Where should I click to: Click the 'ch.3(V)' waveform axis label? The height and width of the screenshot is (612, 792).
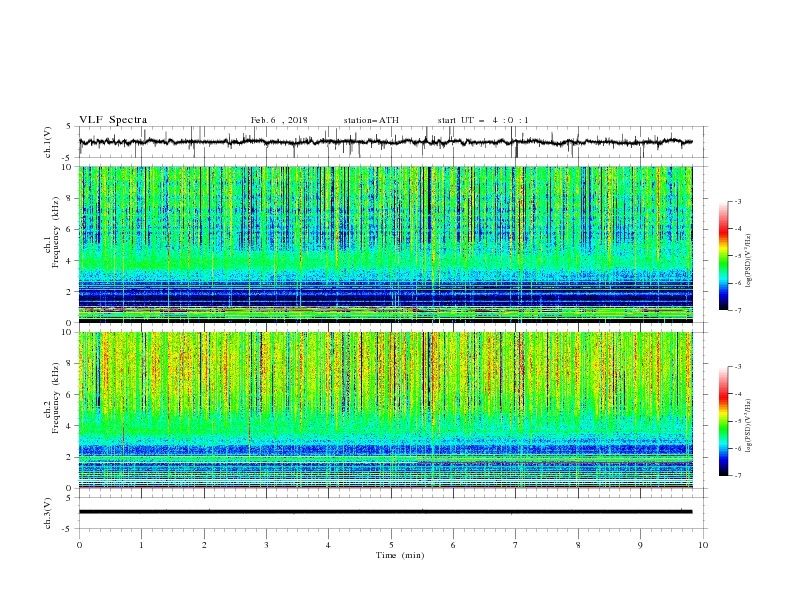point(48,513)
